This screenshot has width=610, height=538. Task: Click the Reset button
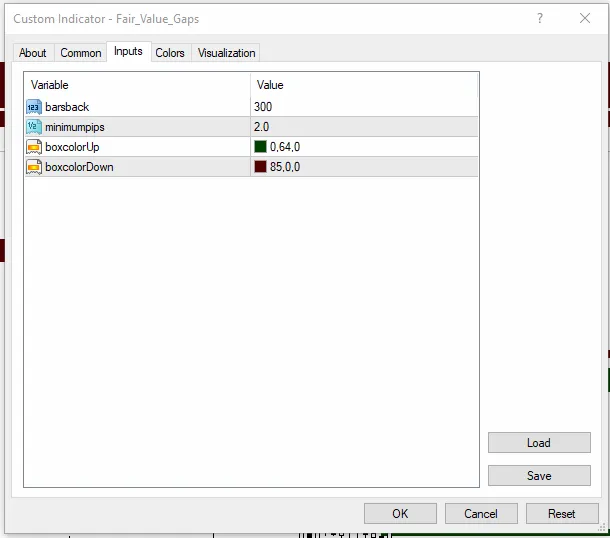(562, 513)
